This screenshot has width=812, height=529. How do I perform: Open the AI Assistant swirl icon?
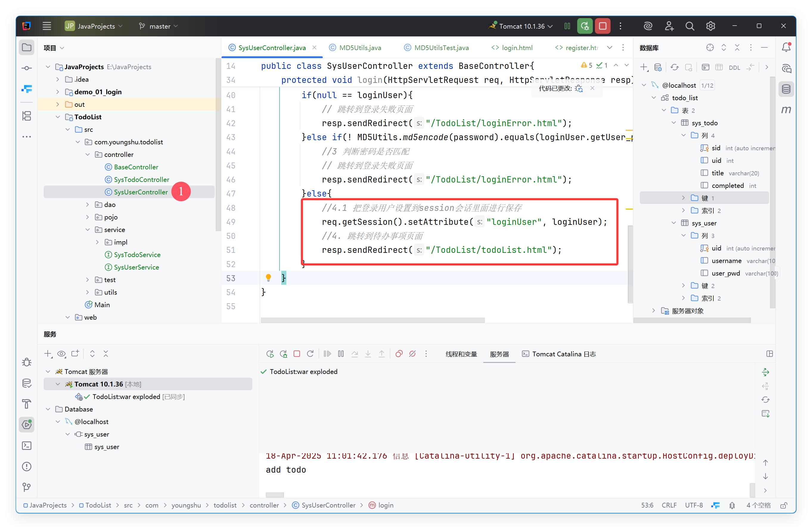(x=648, y=26)
